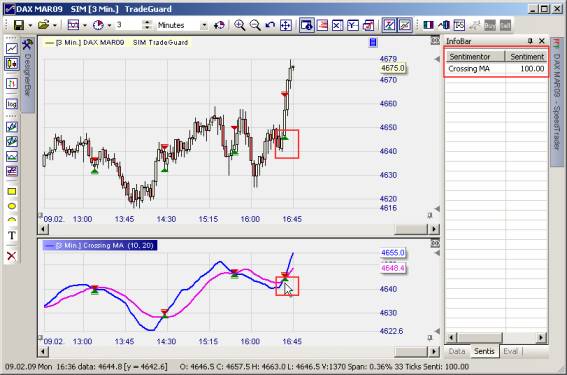Select the text T drawing tool
This screenshot has height=375, width=567.
coord(12,235)
